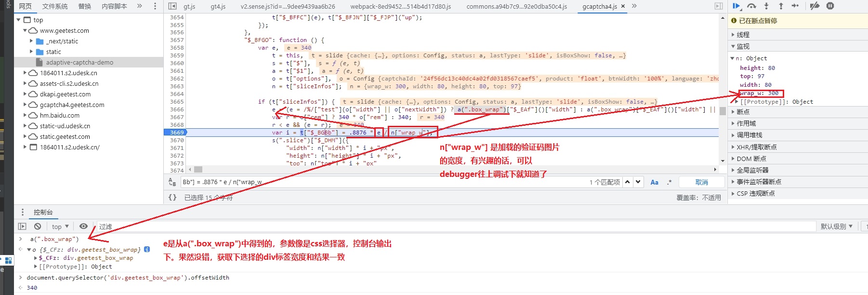Open the gt4.js file tab
This screenshot has height=295, width=868.
218,6
